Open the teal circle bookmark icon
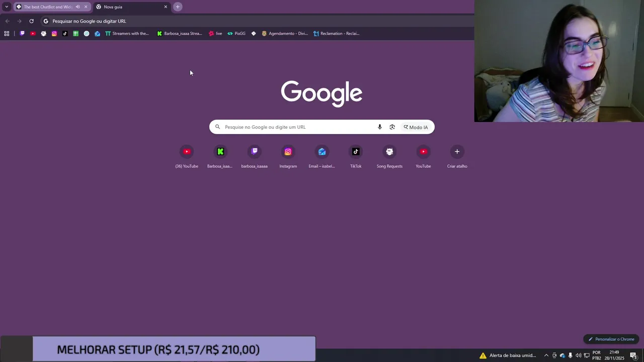The width and height of the screenshot is (644, 362). (x=87, y=34)
